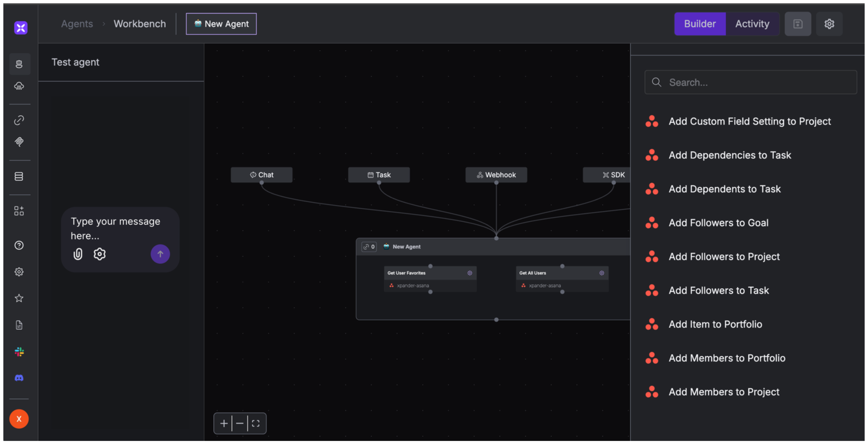
Task: Click the attachment paperclip in chat box
Action: [x=78, y=254]
